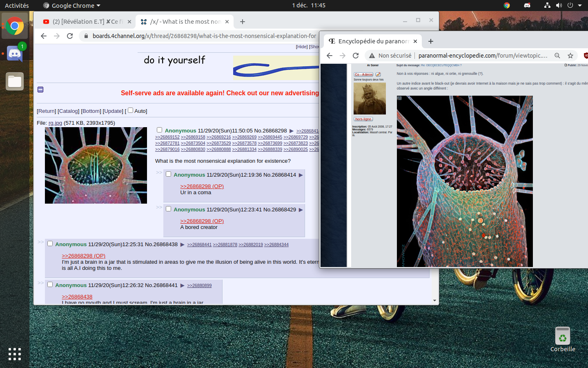Viewport: 588px width, 368px height.
Task: Click back arrow in 4channel browser window
Action: coord(44,36)
